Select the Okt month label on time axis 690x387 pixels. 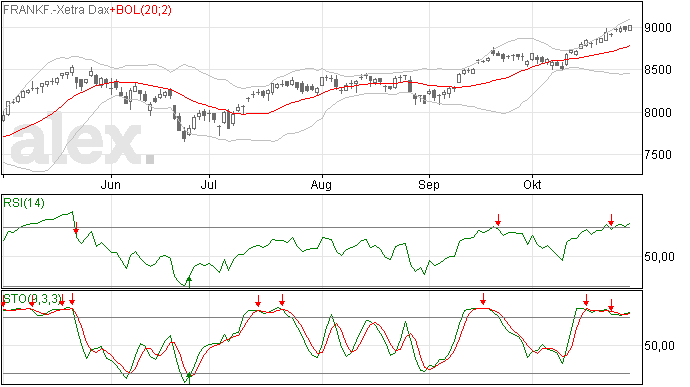(532, 184)
